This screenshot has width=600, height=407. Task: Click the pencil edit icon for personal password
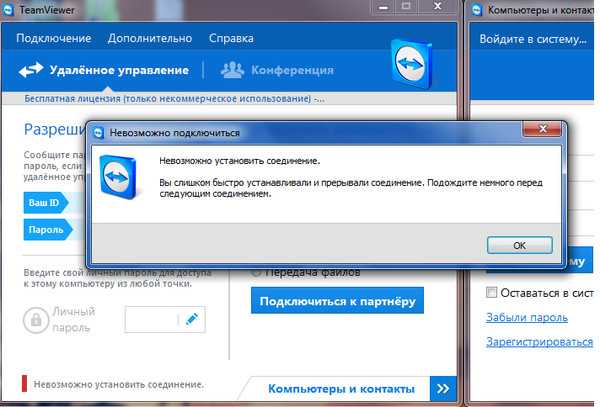pyautogui.click(x=192, y=319)
